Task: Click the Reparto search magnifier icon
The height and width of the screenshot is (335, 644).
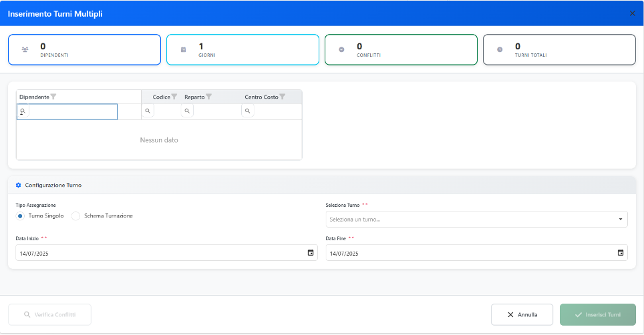Action: pos(187,111)
